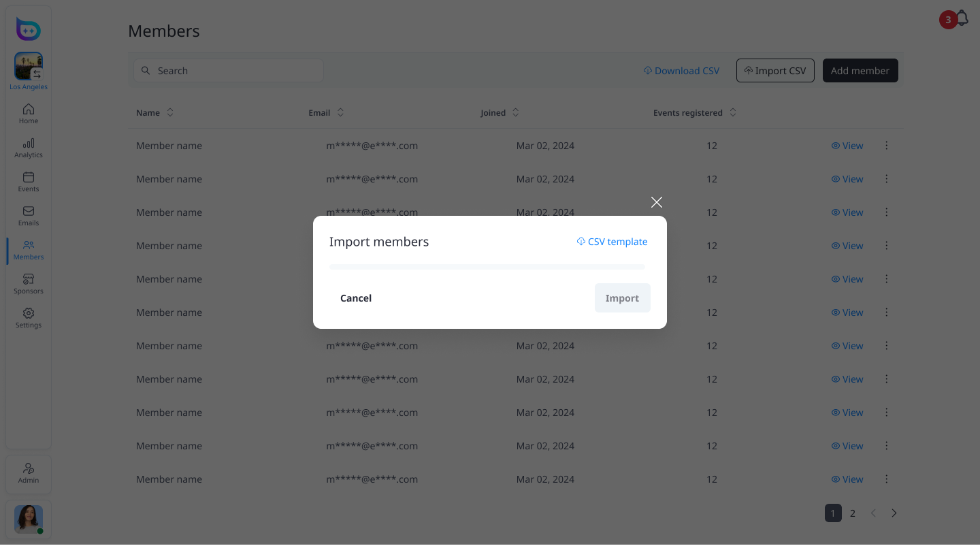Viewport: 980px width, 546px height.
Task: Go to page 2 of members
Action: coord(852,513)
